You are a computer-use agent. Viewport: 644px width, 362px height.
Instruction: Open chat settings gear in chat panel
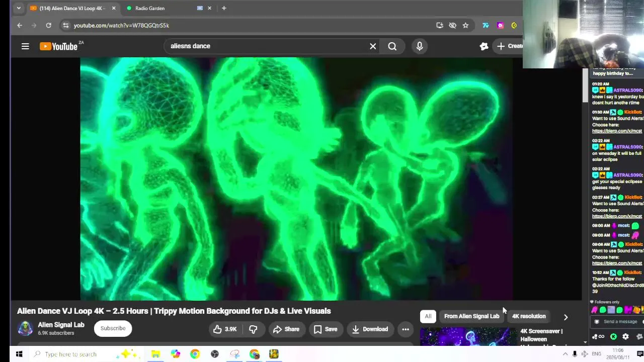tap(625, 337)
